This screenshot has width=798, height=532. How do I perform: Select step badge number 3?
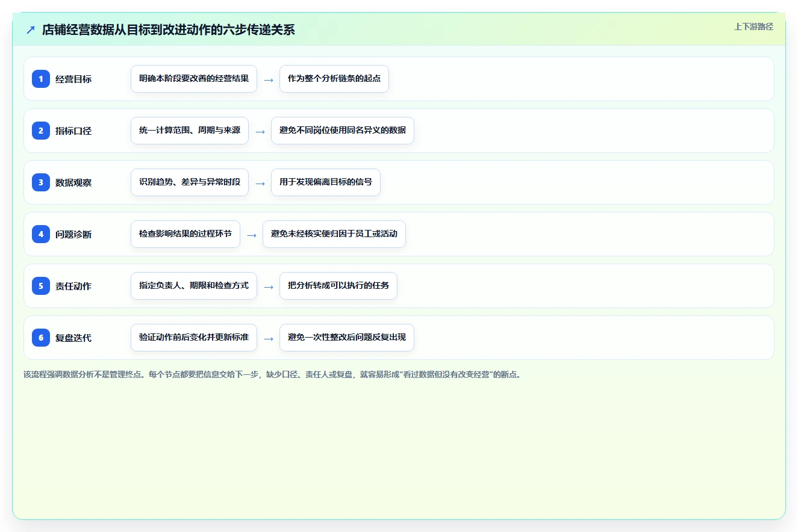[41, 182]
